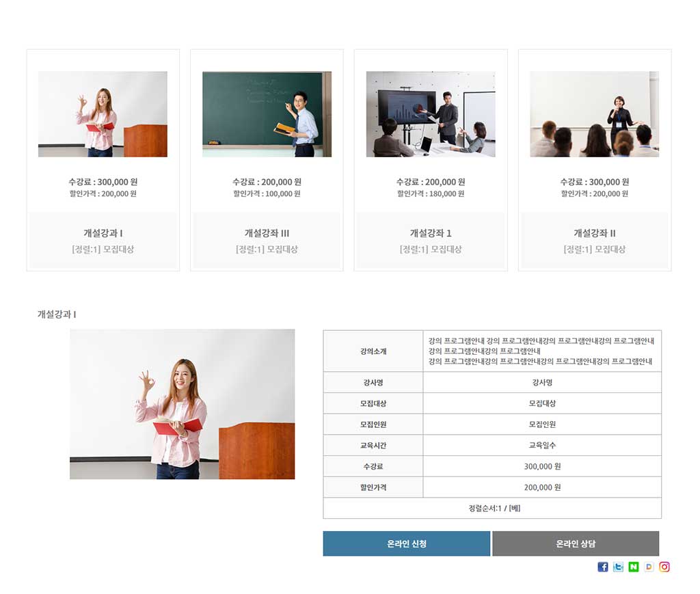The width and height of the screenshot is (700, 594).
Task: Click the woman with red book thumbnail
Action: click(103, 114)
